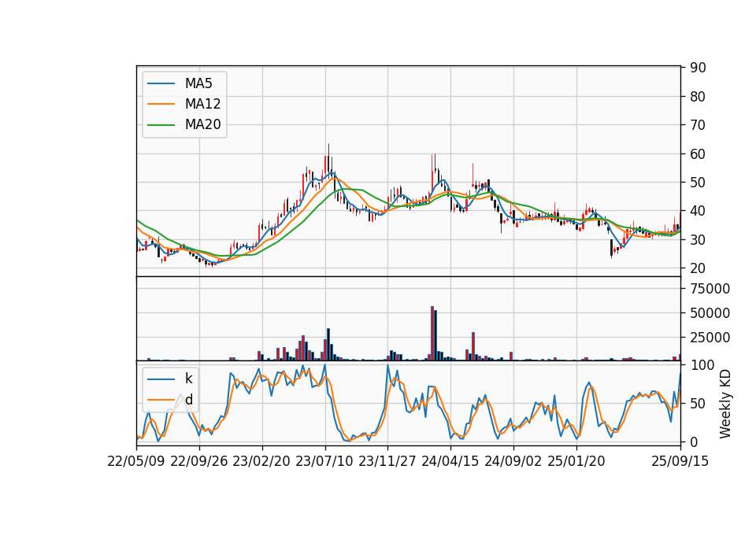Click the KD axis value 100
This screenshot has width=756, height=543.
[702, 365]
